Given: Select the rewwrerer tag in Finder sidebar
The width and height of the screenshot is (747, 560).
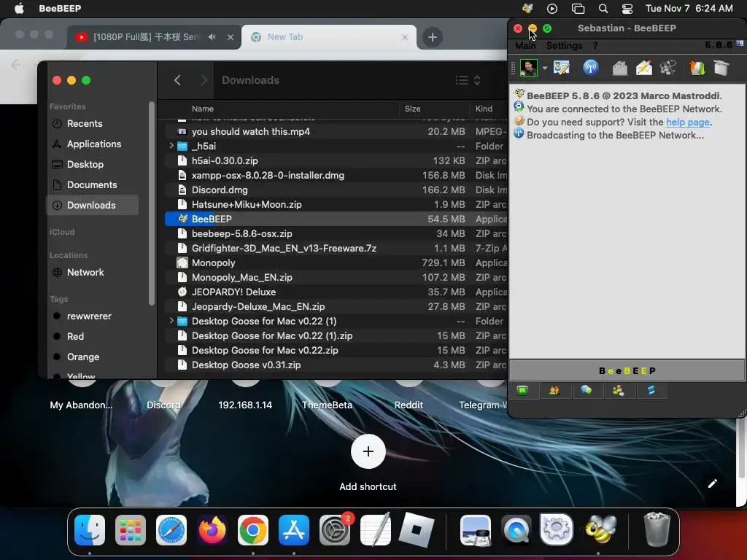Looking at the screenshot, I should click(93, 316).
